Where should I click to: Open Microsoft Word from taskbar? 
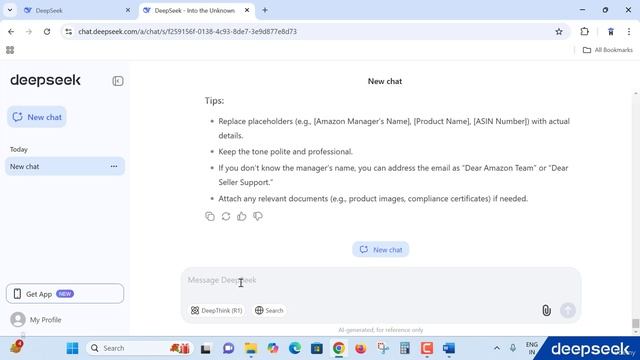click(449, 348)
